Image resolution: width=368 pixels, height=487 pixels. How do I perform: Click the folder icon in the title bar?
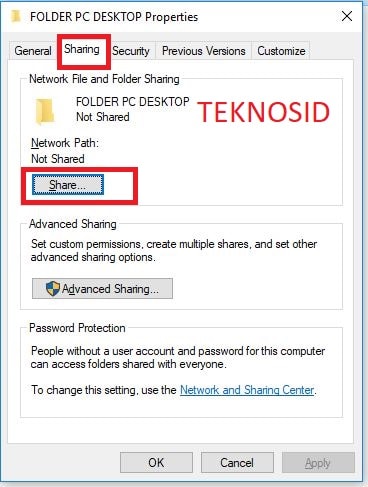[16, 16]
